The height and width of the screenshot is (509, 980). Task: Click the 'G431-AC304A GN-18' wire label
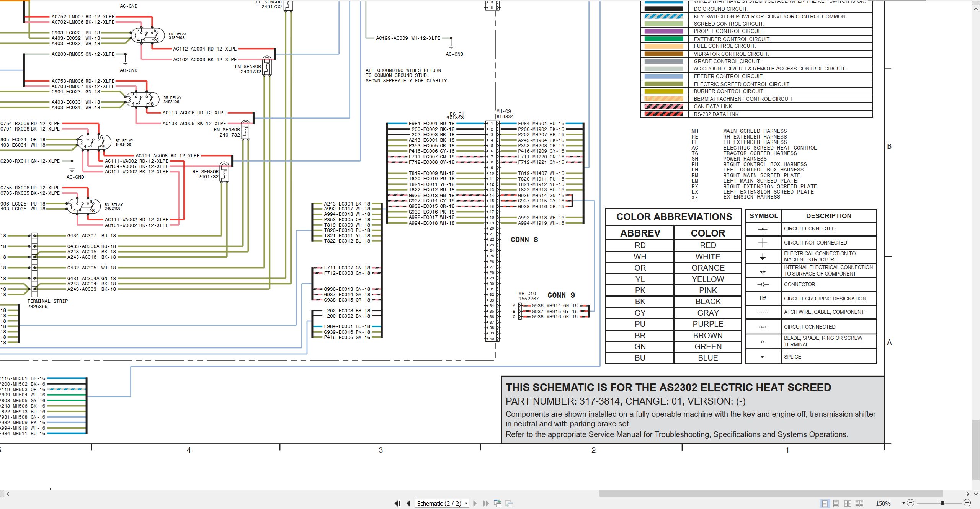(x=91, y=279)
